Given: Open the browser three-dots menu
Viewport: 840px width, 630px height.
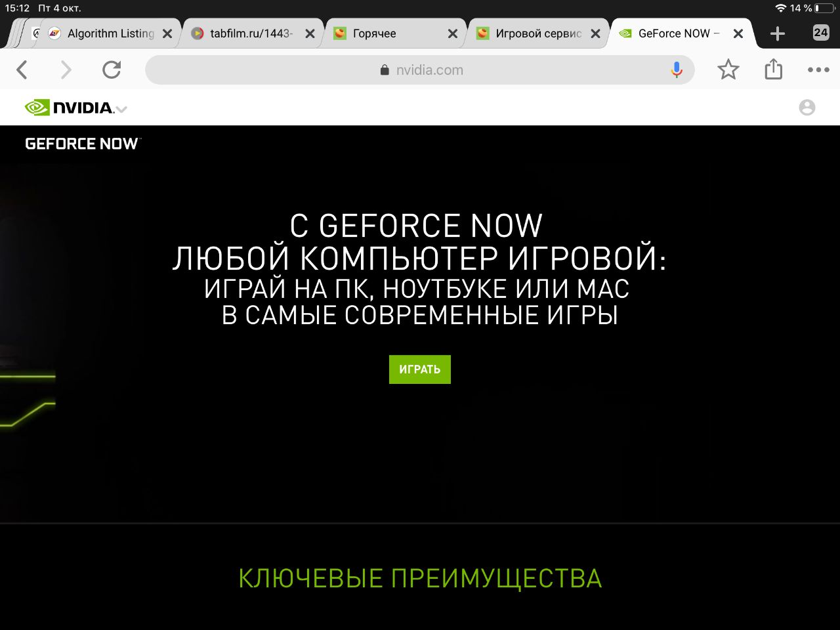Looking at the screenshot, I should 818,70.
